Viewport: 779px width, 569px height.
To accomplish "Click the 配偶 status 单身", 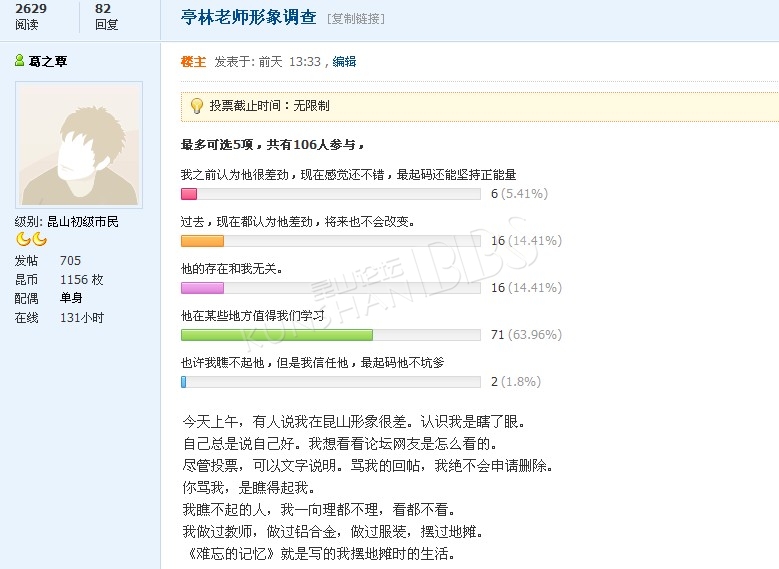I will [x=71, y=298].
